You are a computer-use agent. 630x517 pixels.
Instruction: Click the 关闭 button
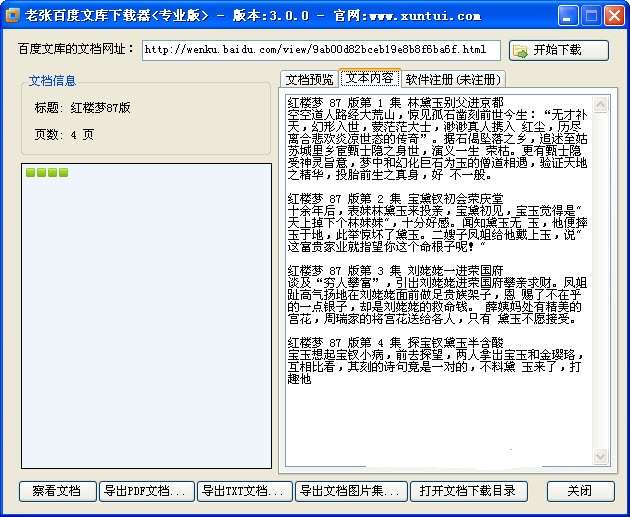581,491
